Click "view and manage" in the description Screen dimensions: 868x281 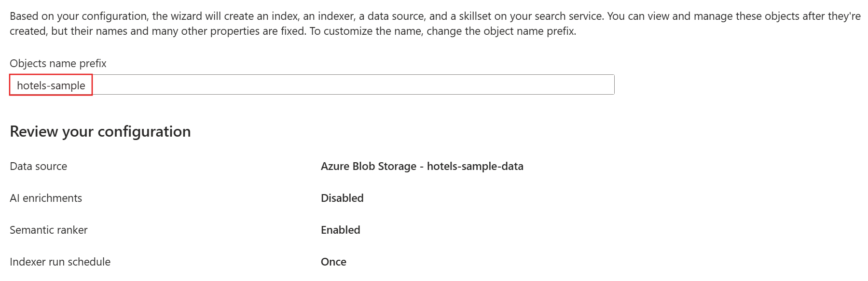point(689,16)
